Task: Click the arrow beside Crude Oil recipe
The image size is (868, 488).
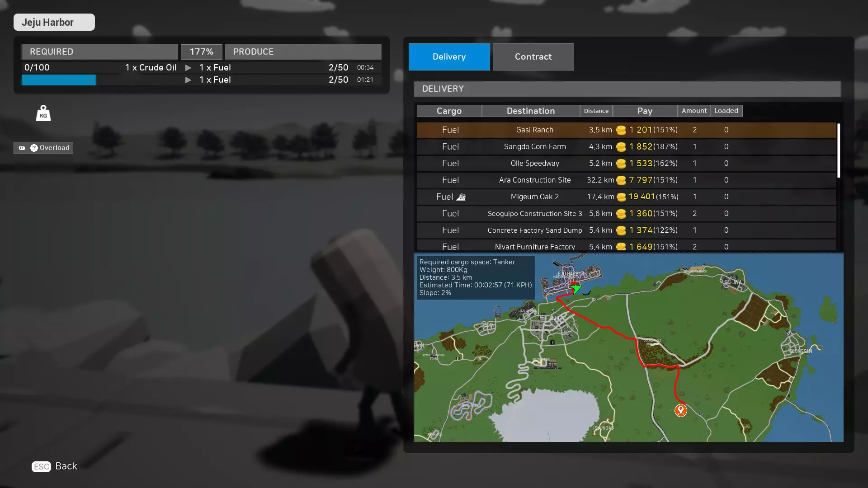Action: tap(189, 68)
